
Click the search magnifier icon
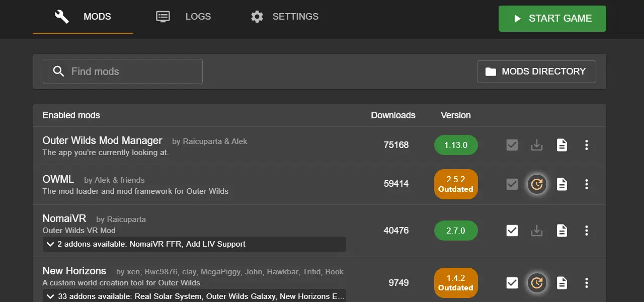59,71
